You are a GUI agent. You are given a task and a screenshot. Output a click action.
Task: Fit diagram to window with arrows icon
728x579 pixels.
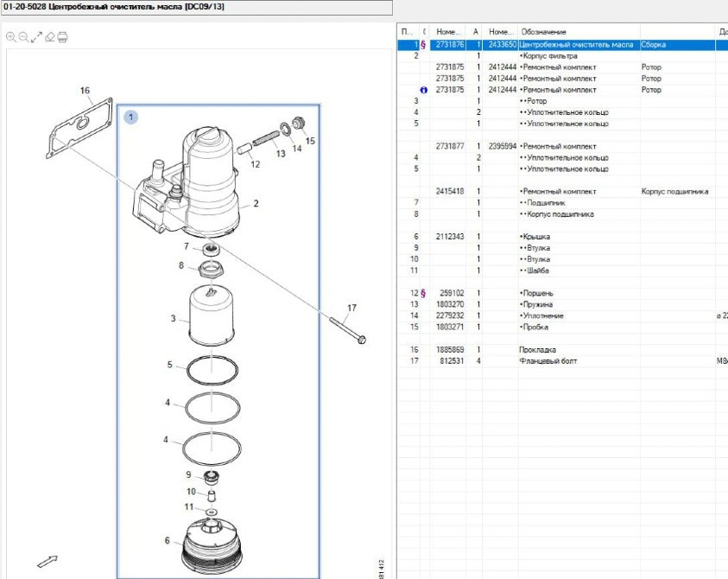pos(36,37)
